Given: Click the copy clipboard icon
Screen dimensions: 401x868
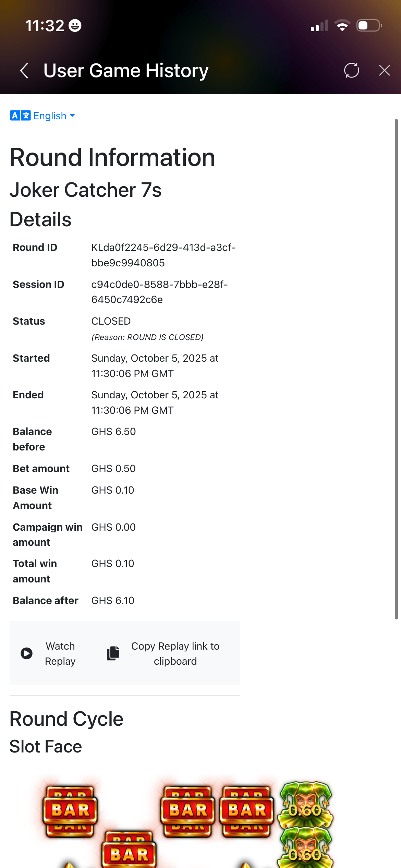Looking at the screenshot, I should tap(113, 653).
